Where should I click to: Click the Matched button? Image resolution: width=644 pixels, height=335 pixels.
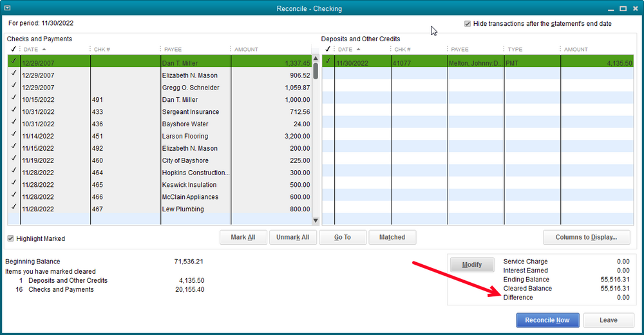392,237
